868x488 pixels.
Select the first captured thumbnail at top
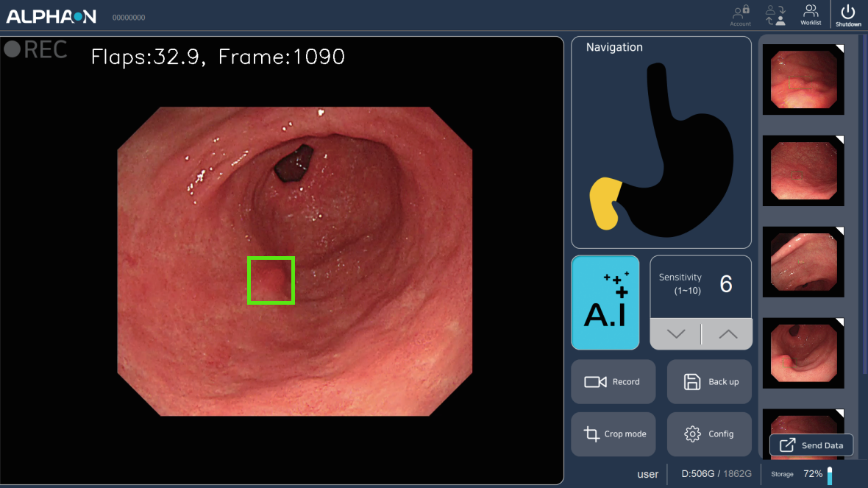(803, 79)
